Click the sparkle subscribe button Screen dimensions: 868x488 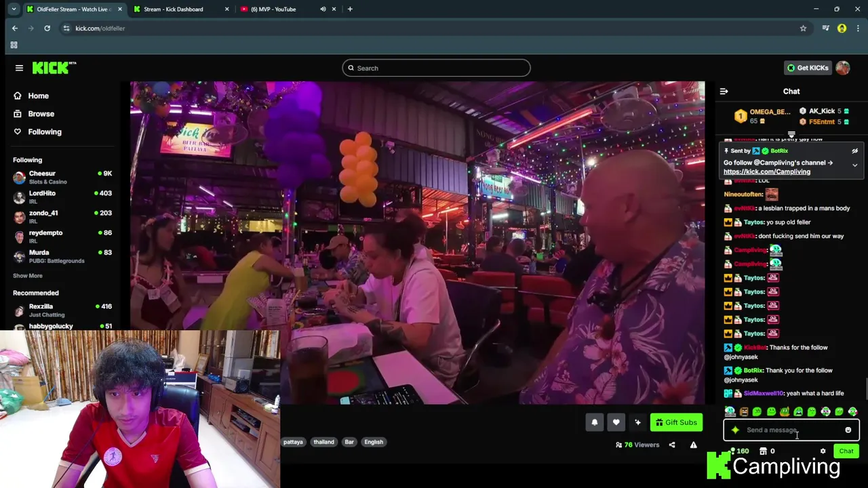coord(637,422)
